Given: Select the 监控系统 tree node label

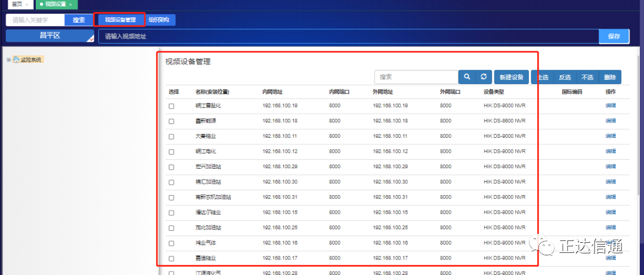Looking at the screenshot, I should pos(31,60).
